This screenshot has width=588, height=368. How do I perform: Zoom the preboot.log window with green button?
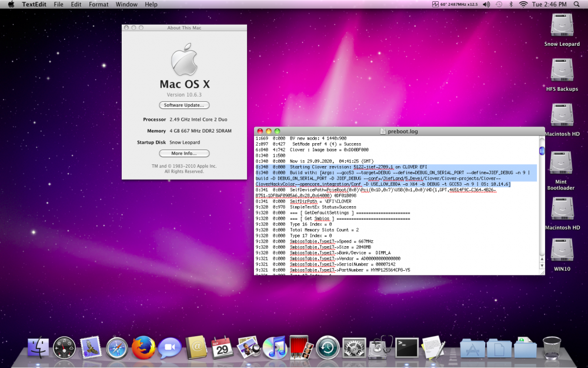pos(277,131)
